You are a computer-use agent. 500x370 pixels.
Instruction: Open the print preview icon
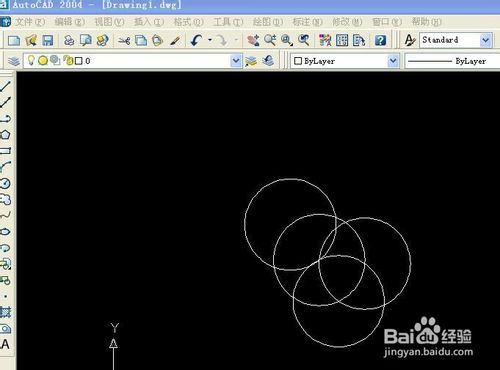coord(86,41)
